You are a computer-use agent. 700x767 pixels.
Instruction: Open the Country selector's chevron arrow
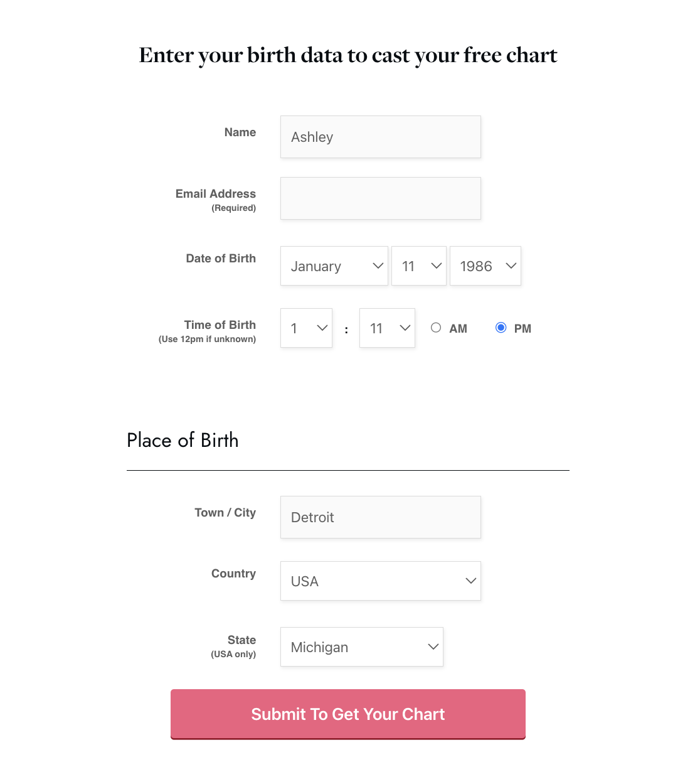(470, 581)
